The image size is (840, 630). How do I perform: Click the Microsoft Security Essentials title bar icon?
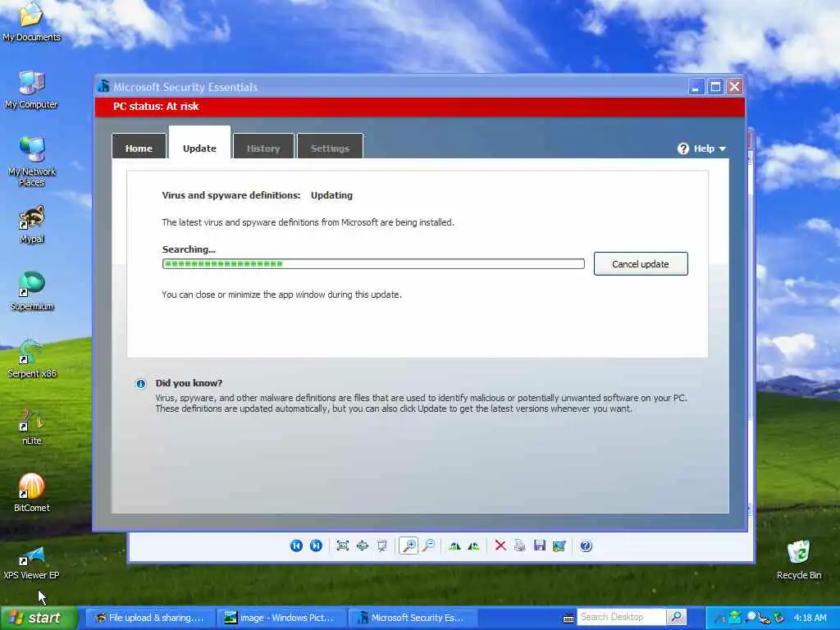coord(104,86)
